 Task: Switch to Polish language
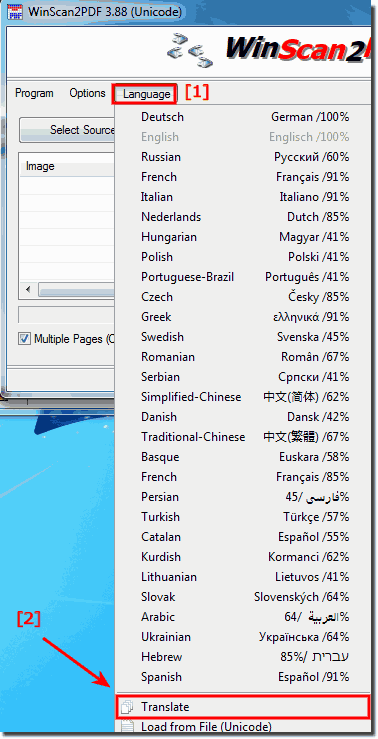tap(242, 257)
